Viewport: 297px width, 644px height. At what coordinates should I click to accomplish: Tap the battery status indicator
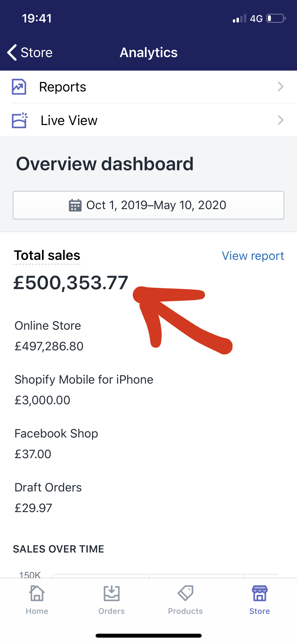pyautogui.click(x=276, y=19)
